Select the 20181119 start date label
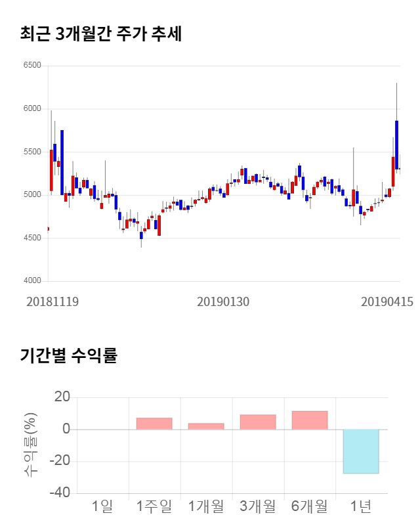 point(52,302)
